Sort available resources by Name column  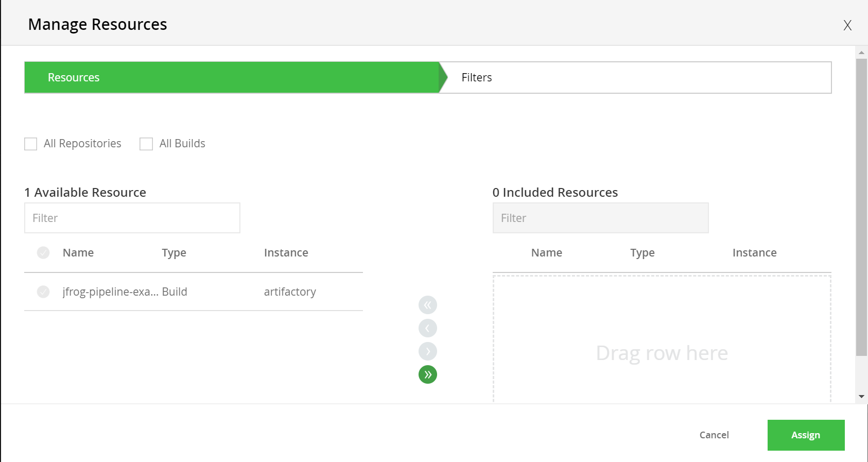click(78, 252)
